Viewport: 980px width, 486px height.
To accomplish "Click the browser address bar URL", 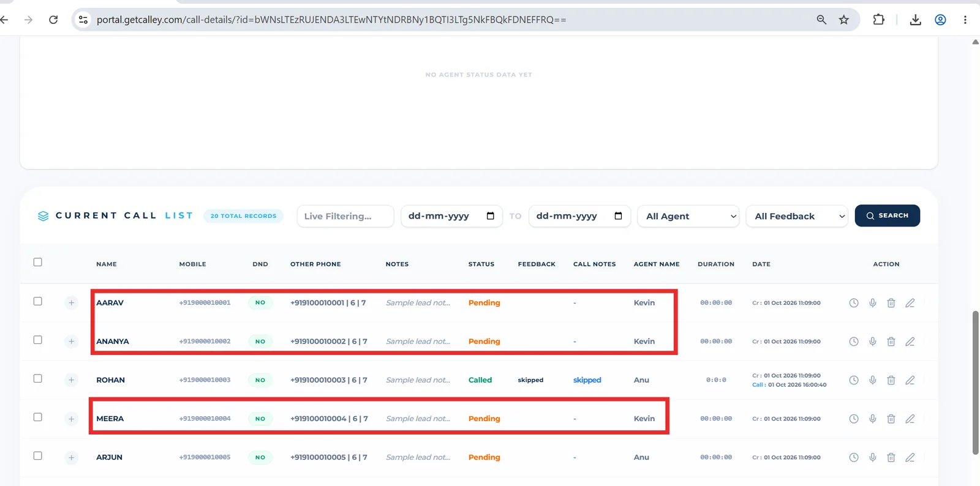I will tap(331, 20).
